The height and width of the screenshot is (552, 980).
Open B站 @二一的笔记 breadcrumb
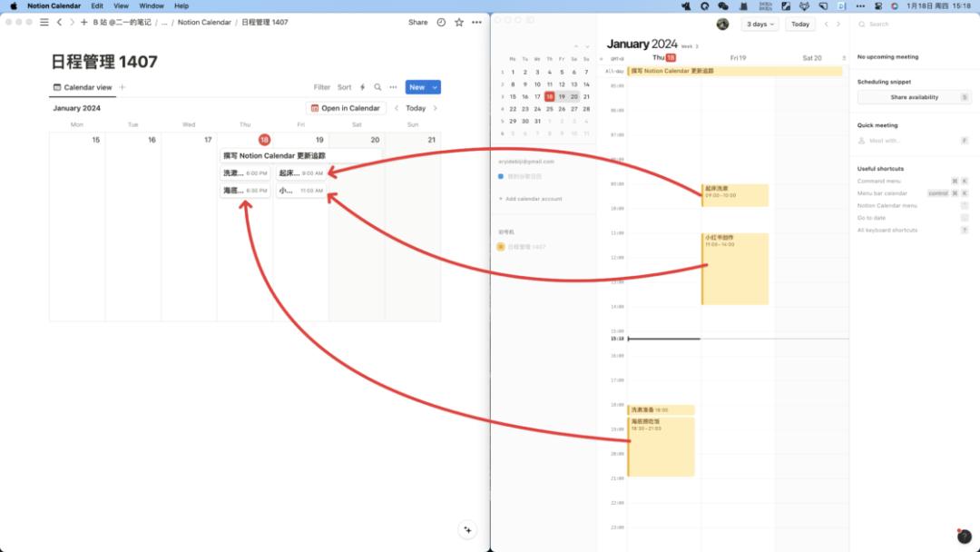(122, 22)
